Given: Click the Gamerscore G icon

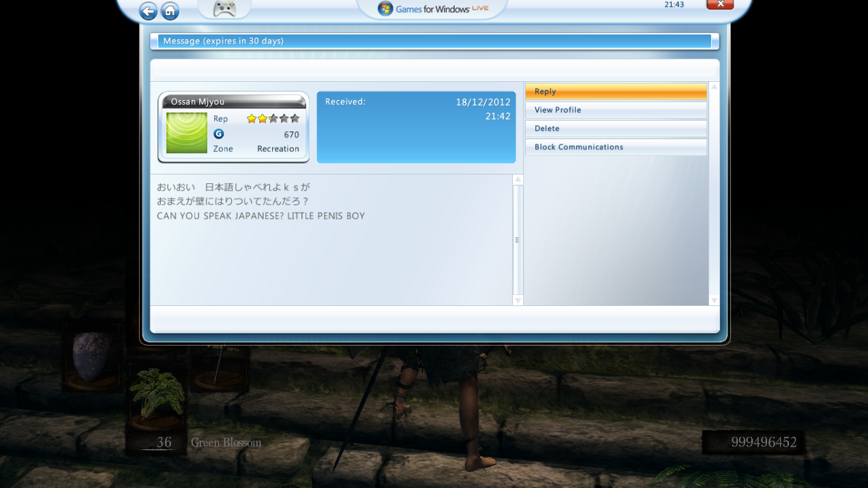Looking at the screenshot, I should pyautogui.click(x=219, y=134).
